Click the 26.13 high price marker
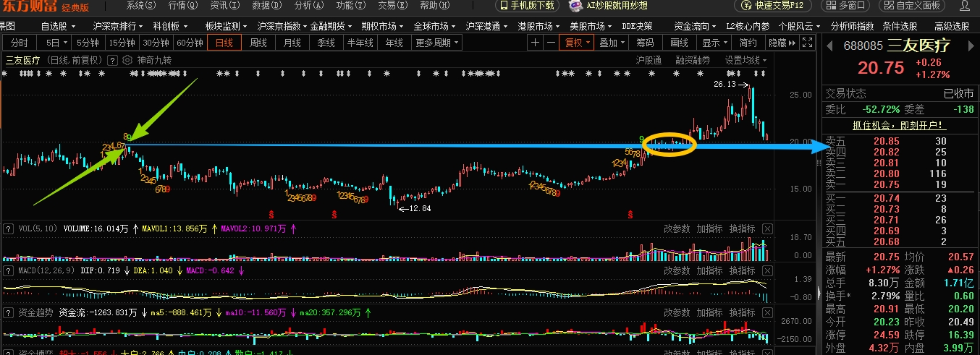Image resolution: width=980 pixels, height=355 pixels. pos(724,85)
